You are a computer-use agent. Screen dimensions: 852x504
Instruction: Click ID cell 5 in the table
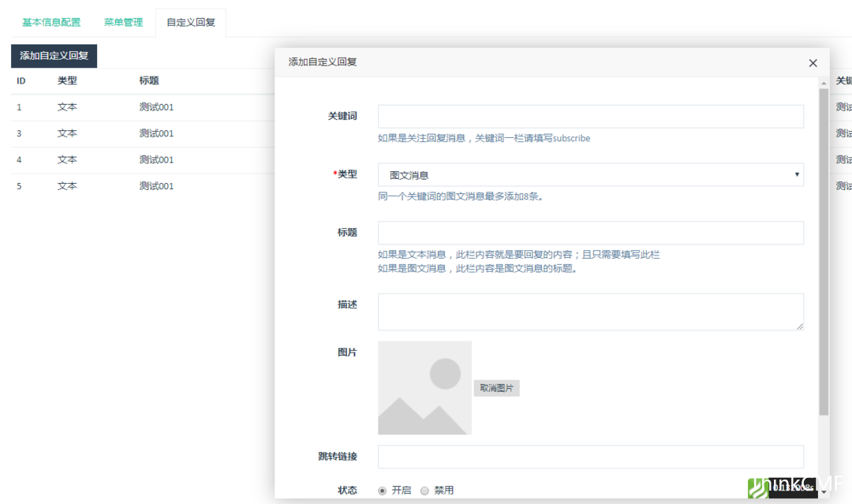(x=19, y=186)
